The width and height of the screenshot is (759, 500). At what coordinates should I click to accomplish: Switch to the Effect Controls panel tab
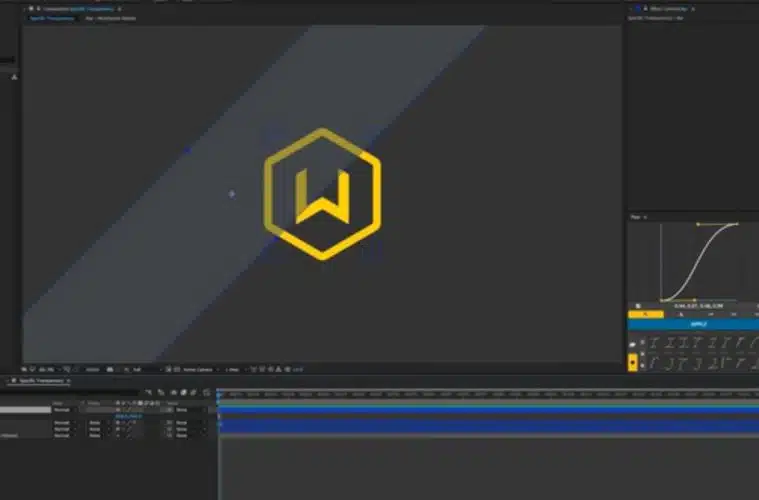[670, 9]
